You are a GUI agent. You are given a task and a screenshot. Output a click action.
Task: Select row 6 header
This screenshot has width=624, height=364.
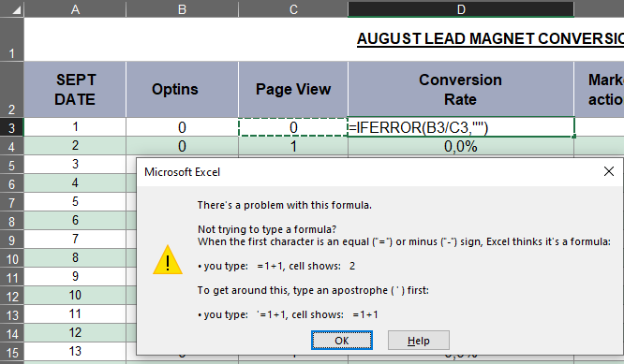12,183
